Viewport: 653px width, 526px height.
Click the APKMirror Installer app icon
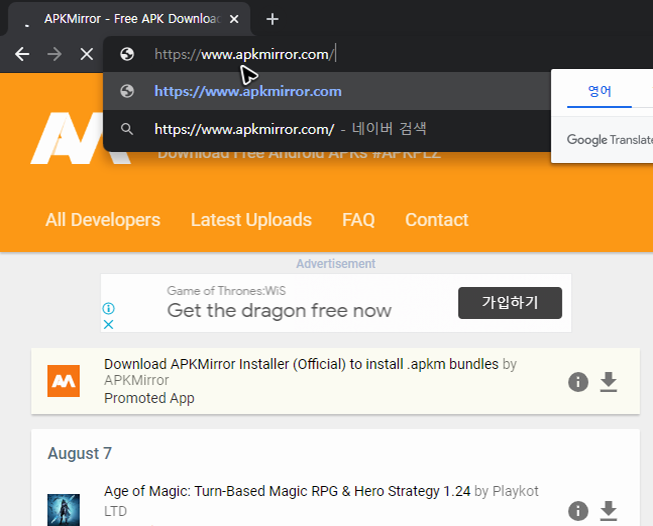(63, 381)
